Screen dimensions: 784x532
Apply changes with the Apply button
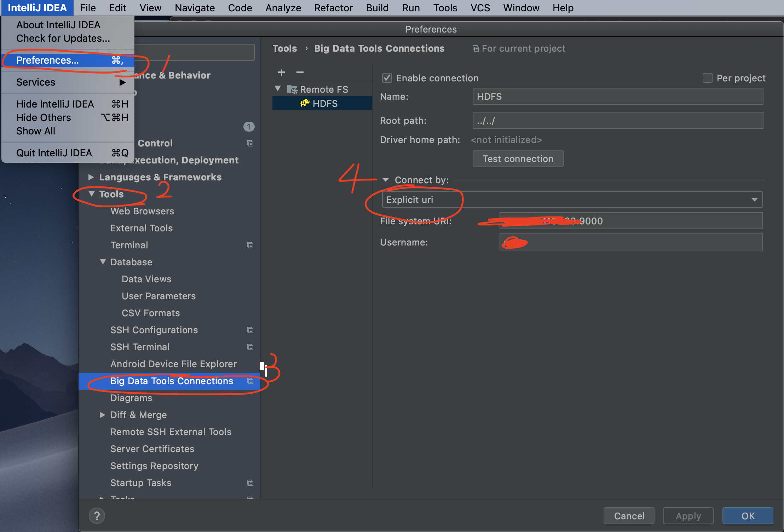tap(688, 516)
